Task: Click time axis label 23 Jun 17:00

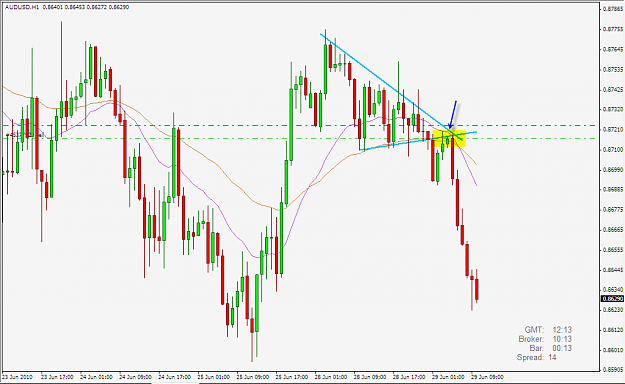Action: click(x=57, y=377)
